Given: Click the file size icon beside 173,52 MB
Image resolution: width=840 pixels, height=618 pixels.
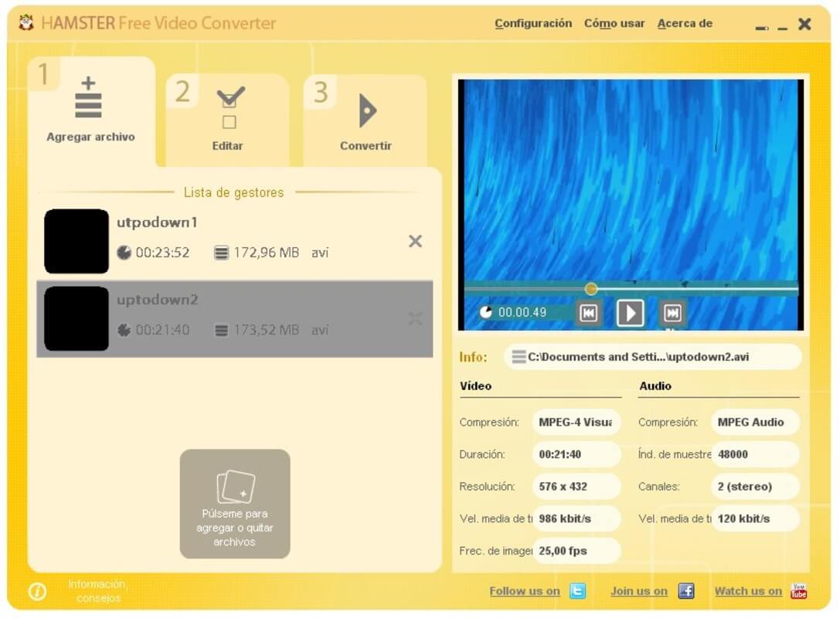Looking at the screenshot, I should [221, 331].
